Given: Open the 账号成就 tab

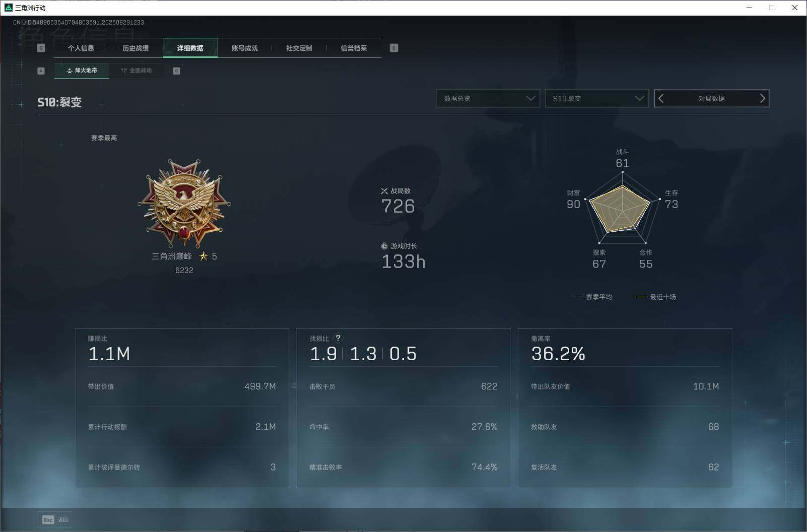Looking at the screenshot, I should tap(245, 48).
